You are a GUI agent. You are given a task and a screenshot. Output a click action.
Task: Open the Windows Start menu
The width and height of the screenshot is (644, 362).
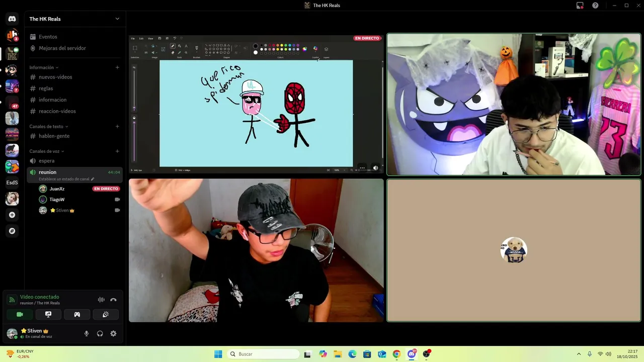[218, 354]
